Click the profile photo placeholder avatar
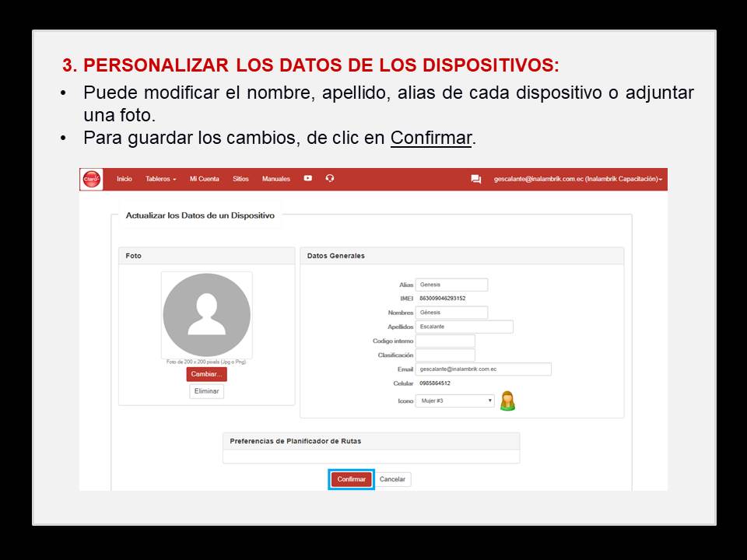This screenshot has height=560, width=747. [x=207, y=315]
